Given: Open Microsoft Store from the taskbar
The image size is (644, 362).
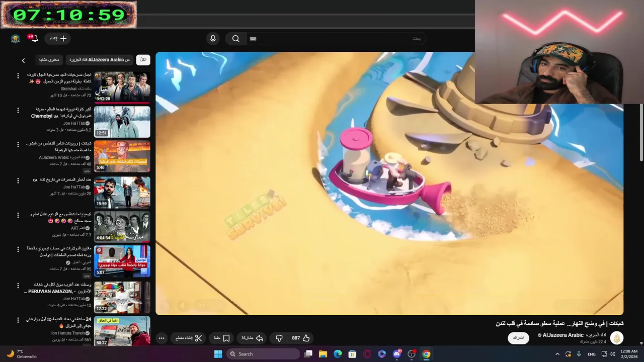Looking at the screenshot, I should (x=353, y=354).
